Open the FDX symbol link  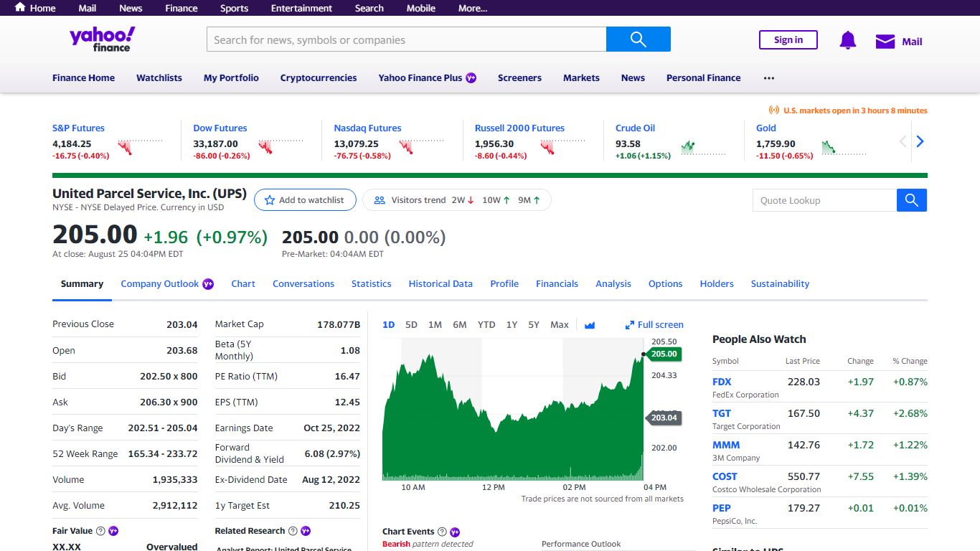coord(722,382)
